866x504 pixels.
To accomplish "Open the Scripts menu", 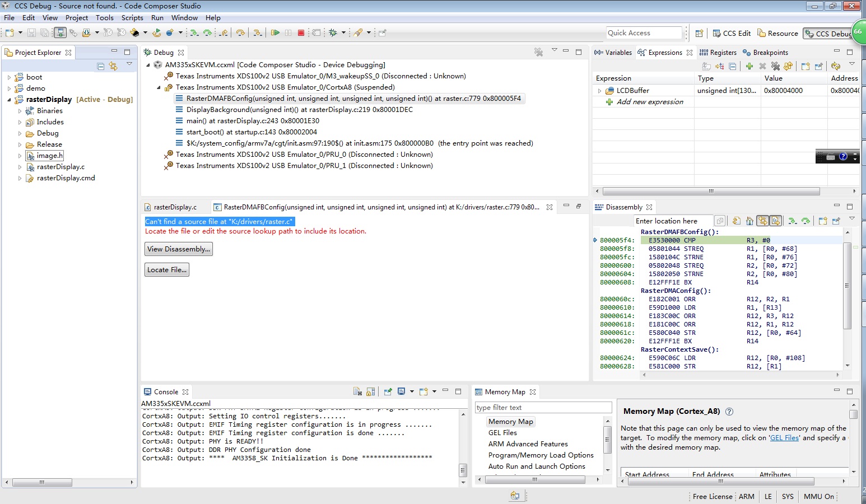I will (x=132, y=18).
